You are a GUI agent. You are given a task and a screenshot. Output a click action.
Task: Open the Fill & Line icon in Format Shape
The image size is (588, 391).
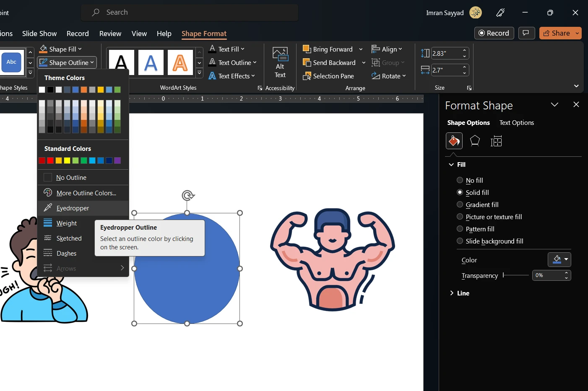[454, 141]
